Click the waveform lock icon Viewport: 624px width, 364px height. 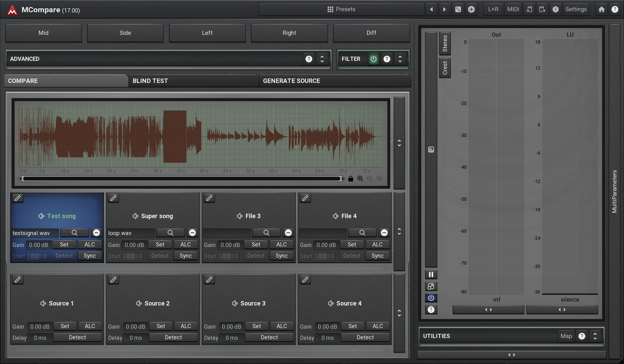click(350, 179)
